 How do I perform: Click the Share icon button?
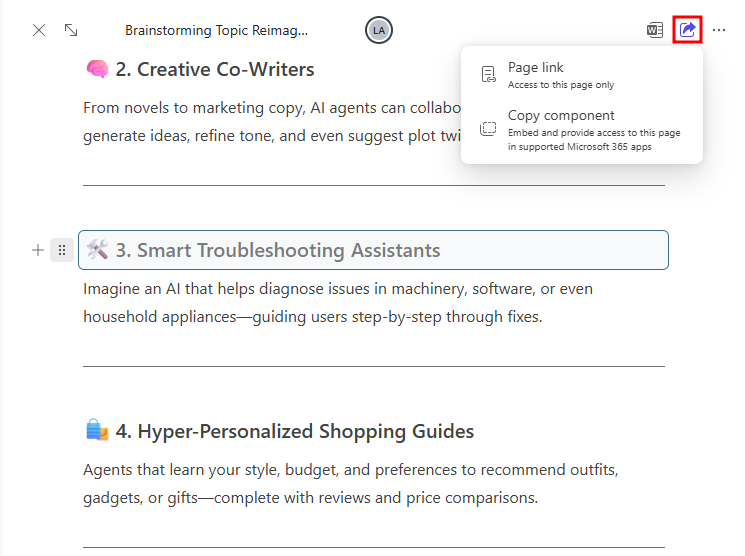click(x=687, y=30)
